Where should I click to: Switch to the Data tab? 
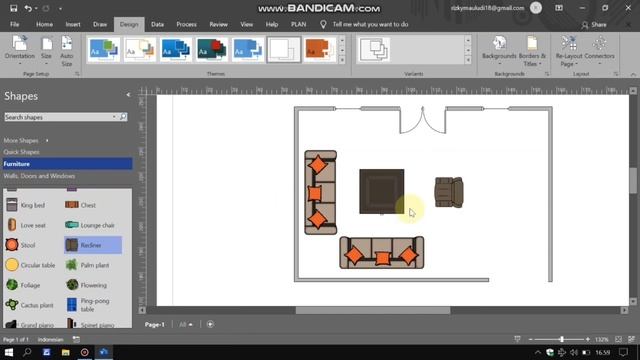click(x=158, y=24)
